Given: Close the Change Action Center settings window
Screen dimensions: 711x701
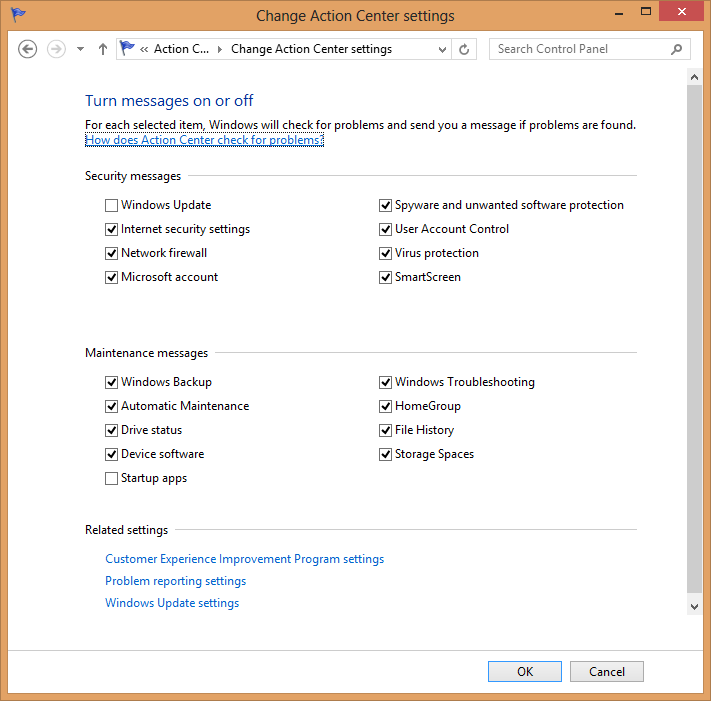Looking at the screenshot, I should point(682,12).
